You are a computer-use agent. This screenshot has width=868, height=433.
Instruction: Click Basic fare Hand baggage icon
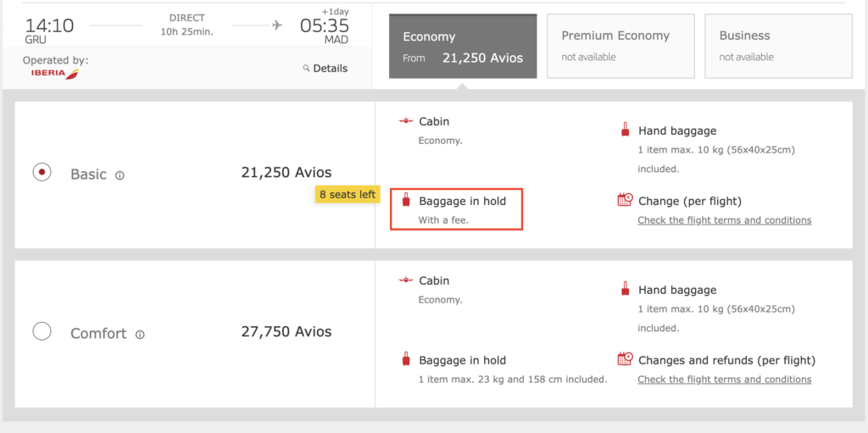(x=625, y=130)
